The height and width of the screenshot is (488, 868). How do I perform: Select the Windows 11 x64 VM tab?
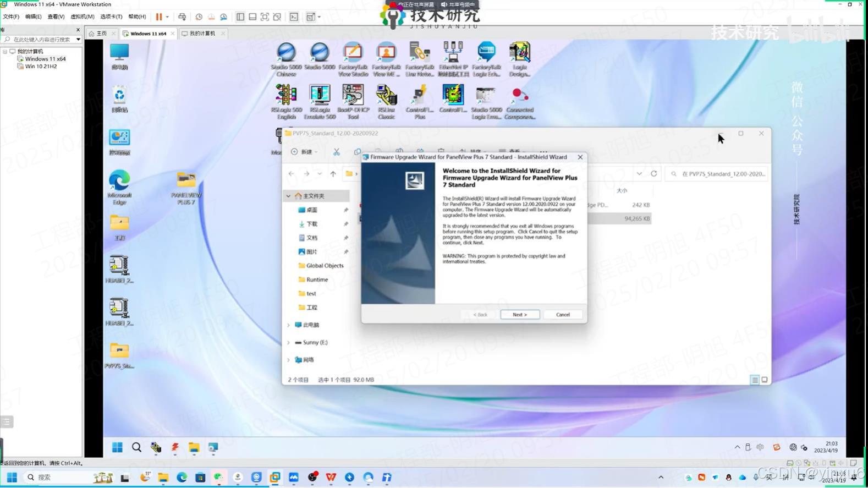point(148,34)
